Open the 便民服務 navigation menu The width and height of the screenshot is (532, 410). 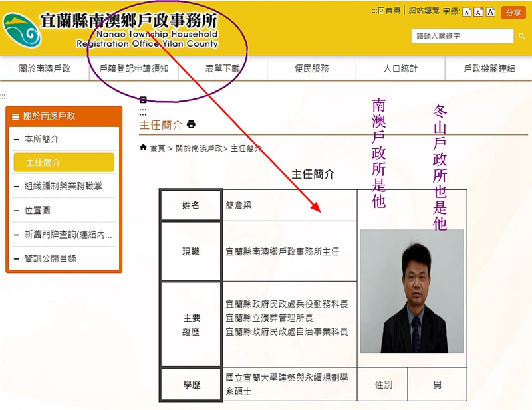(x=311, y=68)
